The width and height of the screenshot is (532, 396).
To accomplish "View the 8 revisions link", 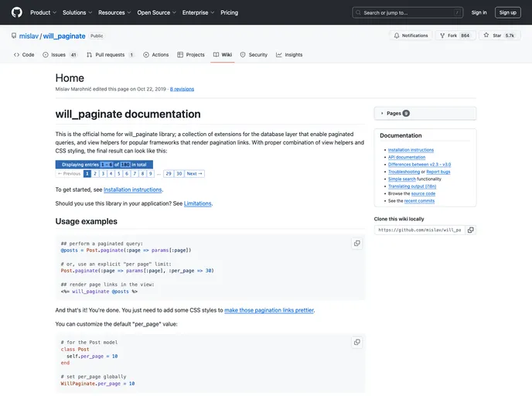I will pos(182,89).
